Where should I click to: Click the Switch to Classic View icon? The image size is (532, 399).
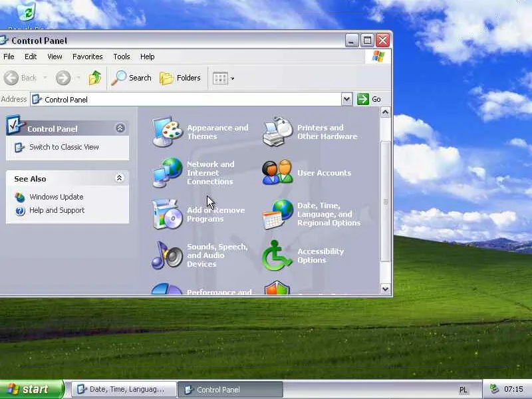(x=19, y=147)
